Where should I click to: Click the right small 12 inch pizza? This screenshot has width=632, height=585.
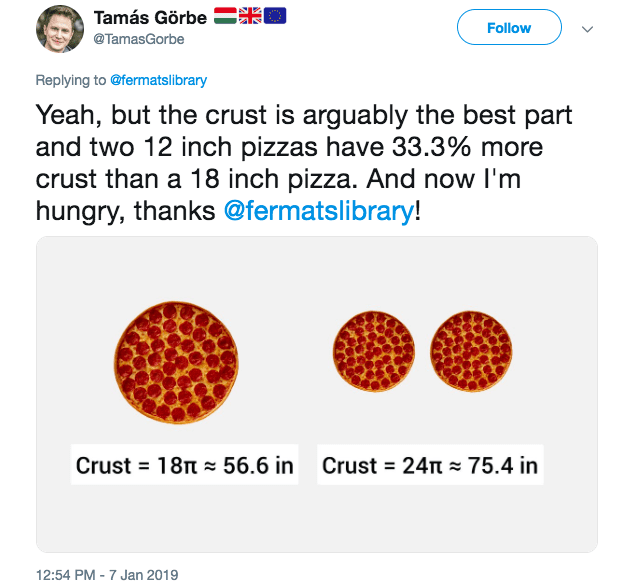(471, 351)
